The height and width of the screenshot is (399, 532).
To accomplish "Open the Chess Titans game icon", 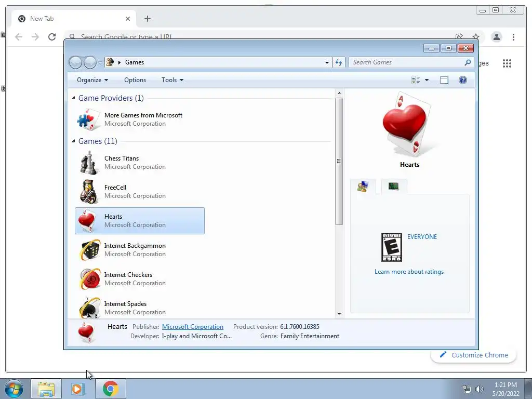I will point(89,163).
